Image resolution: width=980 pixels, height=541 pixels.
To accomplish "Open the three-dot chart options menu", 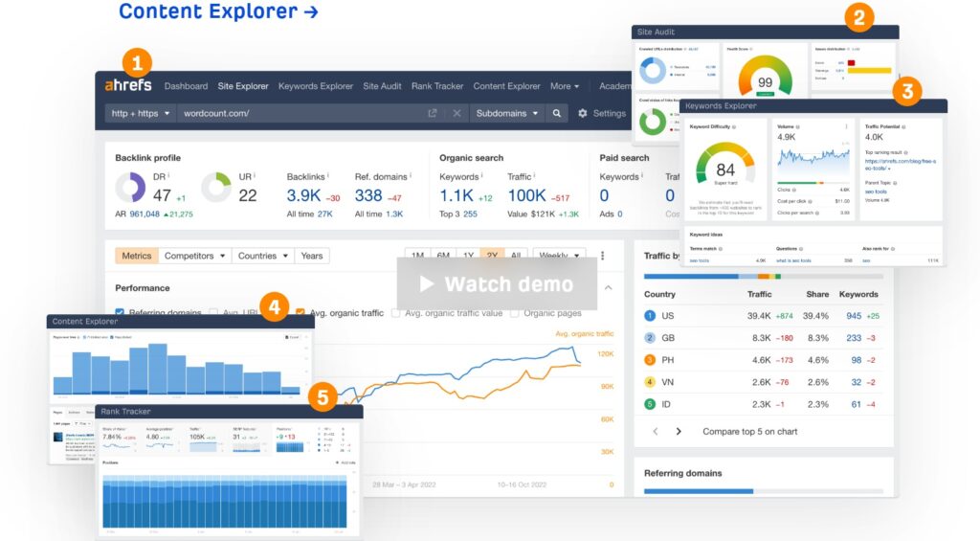I will 602,256.
